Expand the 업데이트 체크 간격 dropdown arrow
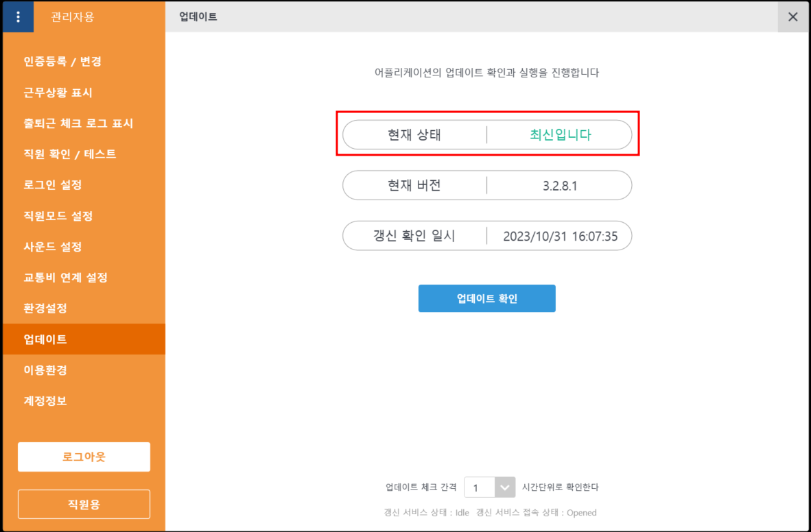The width and height of the screenshot is (811, 532). point(504,487)
